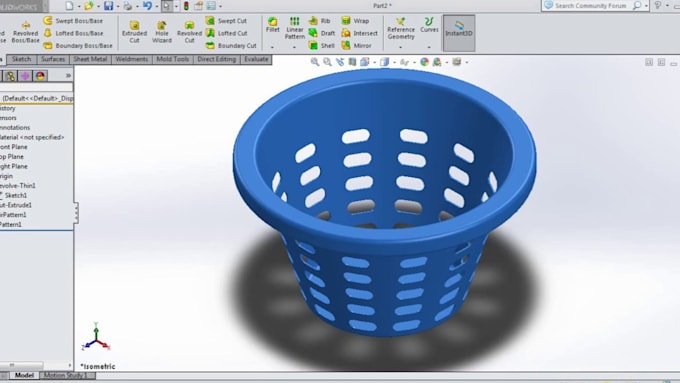This screenshot has height=383, width=680.
Task: Select the Shell feature tool
Action: coord(321,45)
